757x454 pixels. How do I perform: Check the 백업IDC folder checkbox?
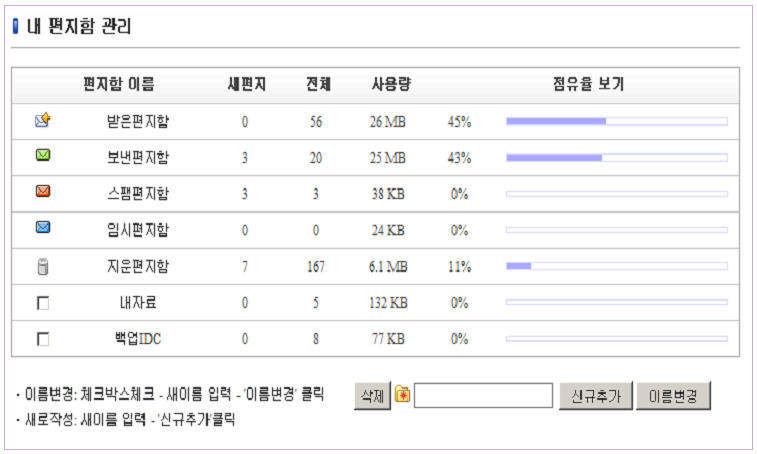(42, 339)
